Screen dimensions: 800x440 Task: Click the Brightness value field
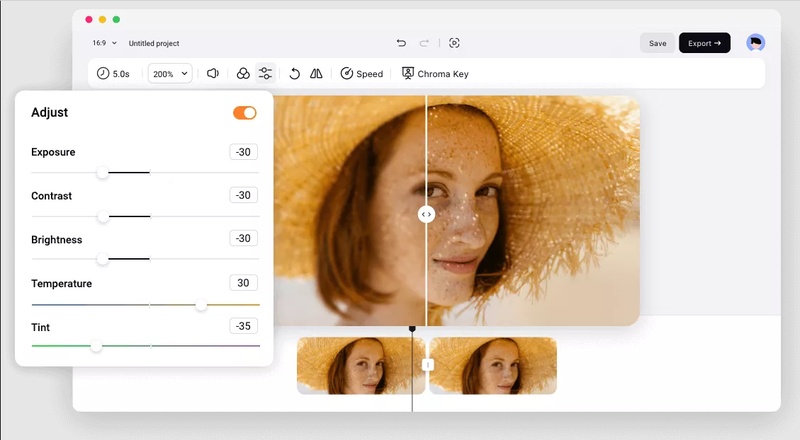coord(243,238)
